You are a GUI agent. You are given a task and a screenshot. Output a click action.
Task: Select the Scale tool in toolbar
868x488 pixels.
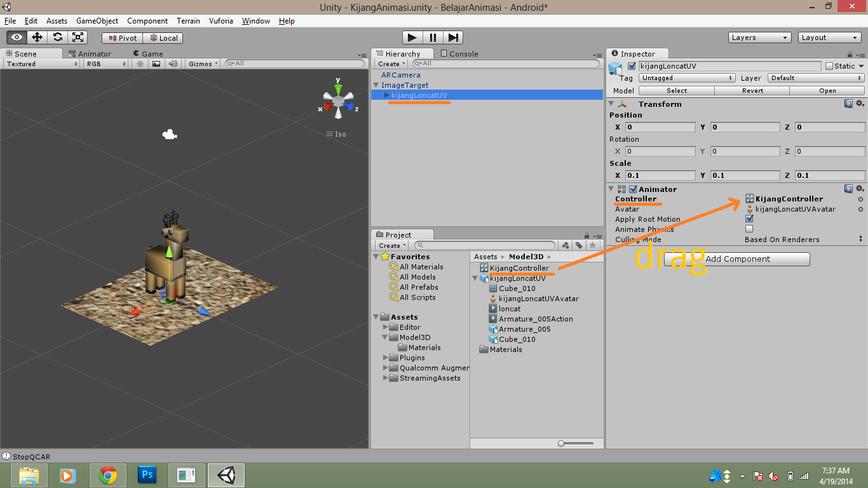point(78,37)
